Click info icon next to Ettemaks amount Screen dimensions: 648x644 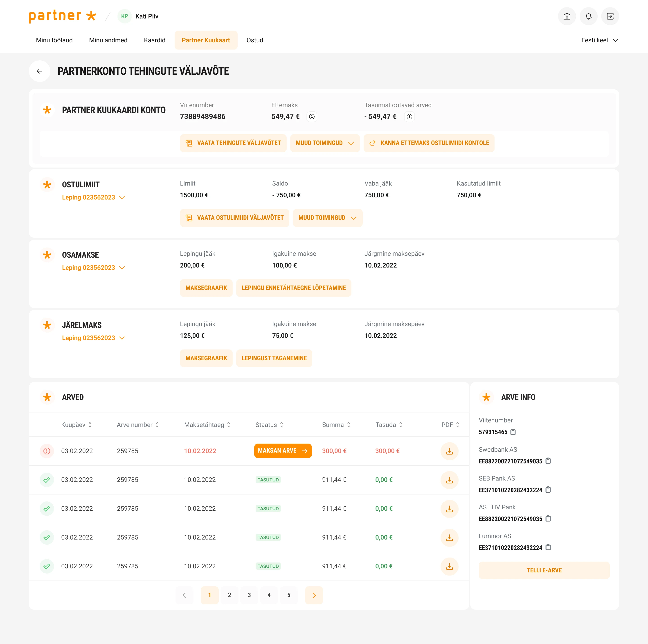pos(312,116)
